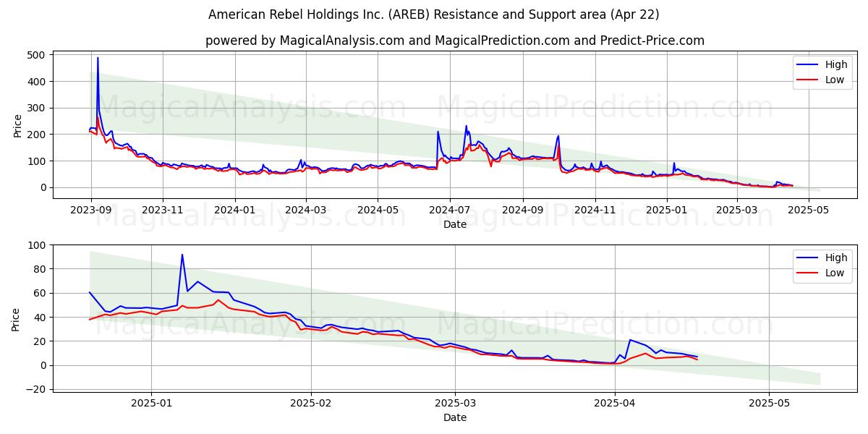Click the January 2025 spike peak near 92 in bottom chart
Screen dimensions: 868x434
182,255
